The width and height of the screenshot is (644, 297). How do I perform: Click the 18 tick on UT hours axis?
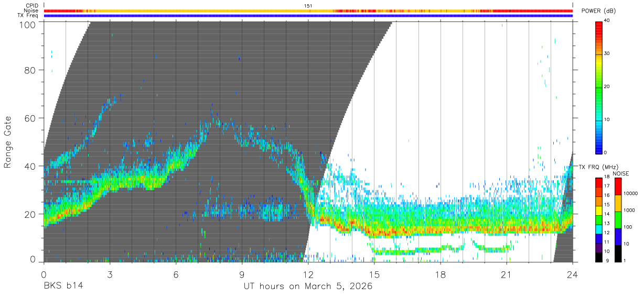[x=441, y=274]
